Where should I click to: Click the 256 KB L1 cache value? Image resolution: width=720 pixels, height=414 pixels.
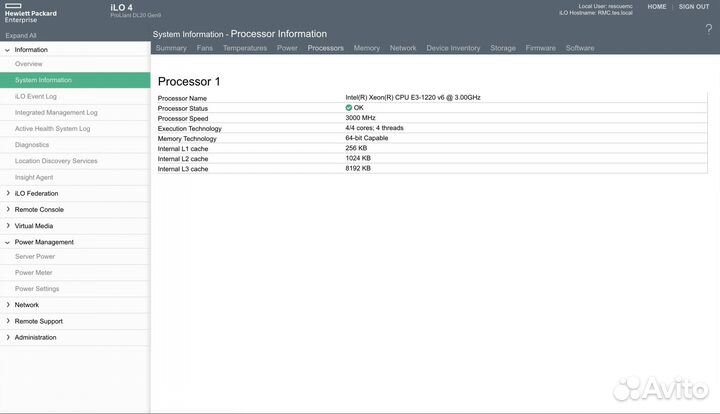pos(356,148)
